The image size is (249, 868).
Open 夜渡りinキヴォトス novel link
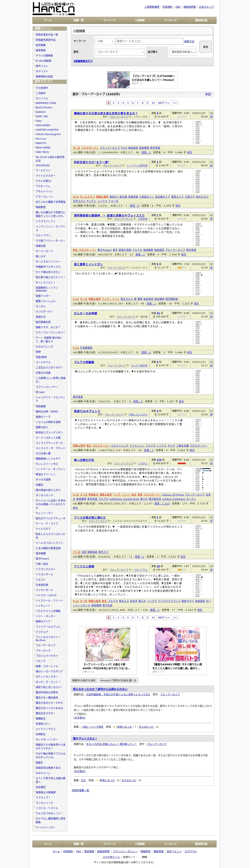coord(87,411)
